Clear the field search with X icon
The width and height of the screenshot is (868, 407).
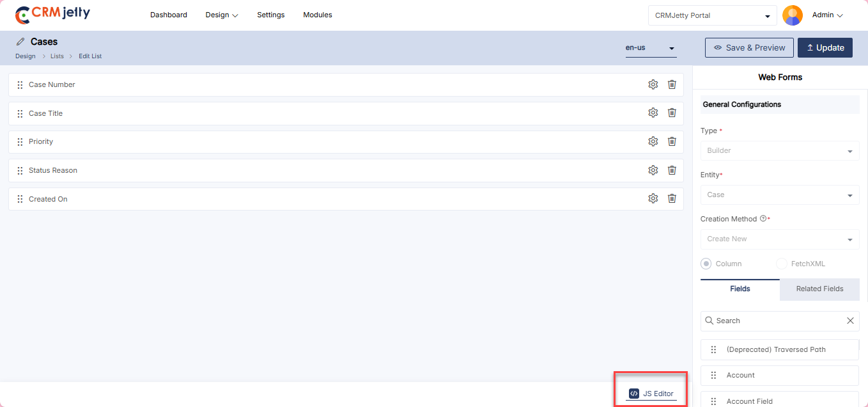[x=850, y=321]
